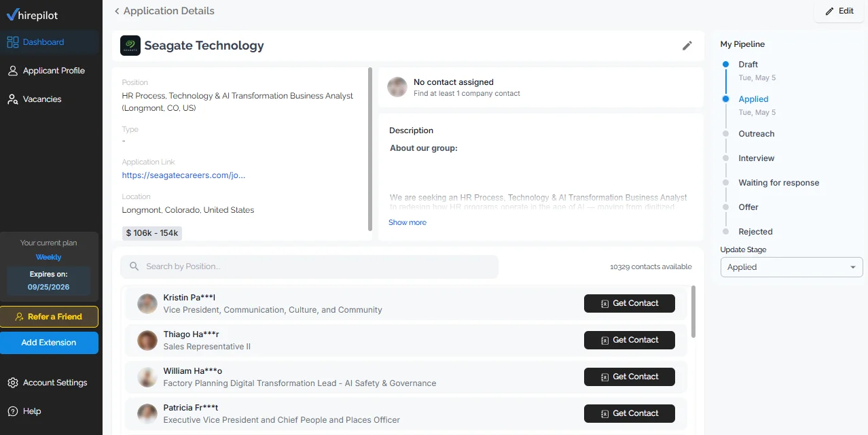Click Patricia Fr***t's avatar
This screenshot has width=868, height=435.
pyautogui.click(x=147, y=414)
